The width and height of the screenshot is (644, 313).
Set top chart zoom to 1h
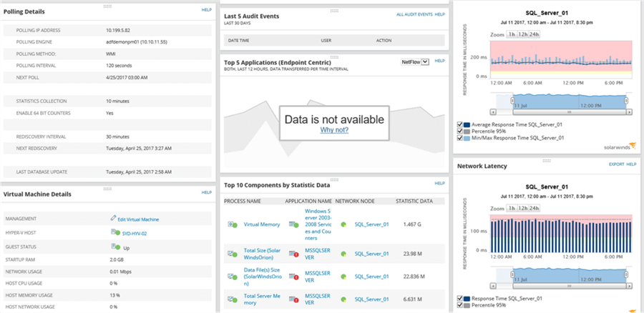tap(511, 34)
